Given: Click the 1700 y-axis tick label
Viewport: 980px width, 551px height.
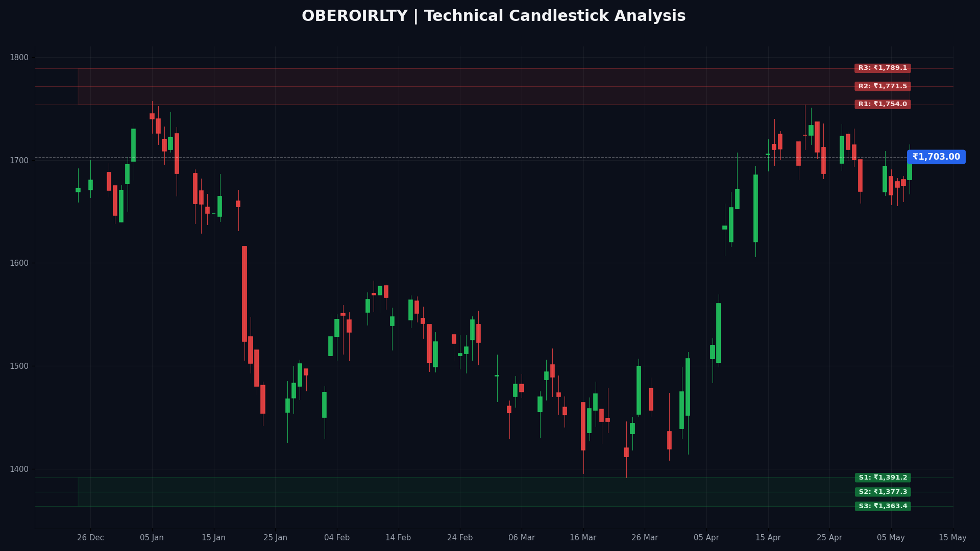Looking at the screenshot, I should pyautogui.click(x=19, y=160).
